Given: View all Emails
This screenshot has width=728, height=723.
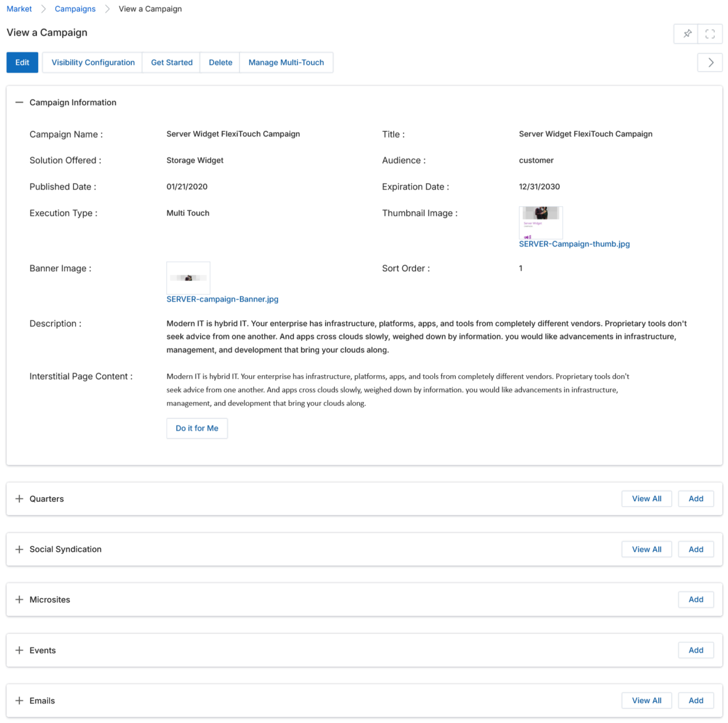Looking at the screenshot, I should [x=647, y=701].
